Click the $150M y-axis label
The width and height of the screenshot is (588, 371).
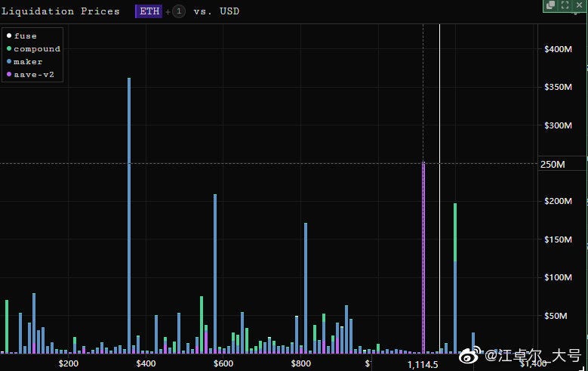[558, 240]
